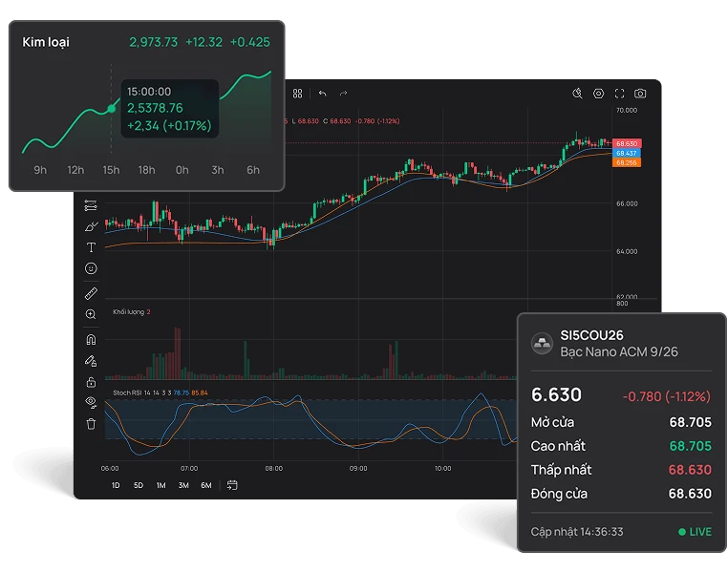
Task: Click the Thấp nhất value 68.630
Action: click(x=690, y=470)
